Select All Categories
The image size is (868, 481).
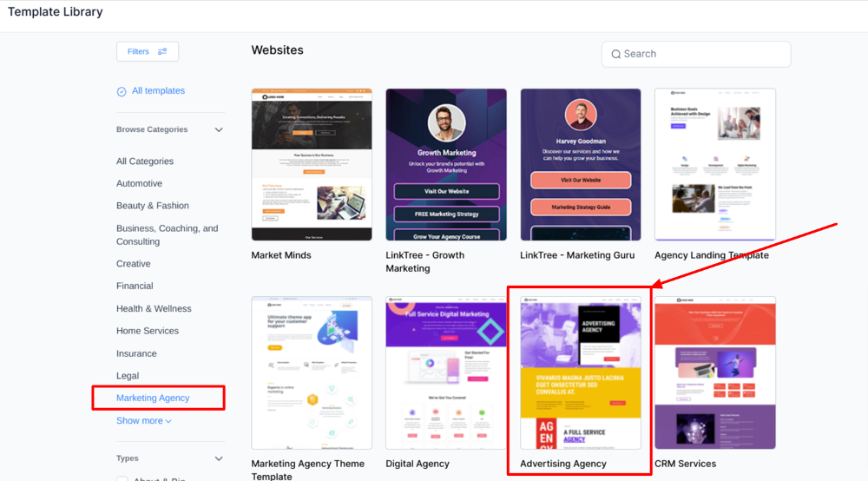(144, 161)
